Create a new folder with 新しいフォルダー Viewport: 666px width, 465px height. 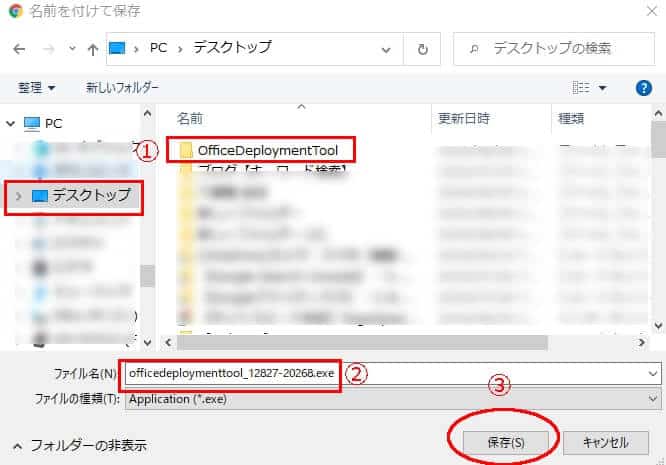[122, 88]
